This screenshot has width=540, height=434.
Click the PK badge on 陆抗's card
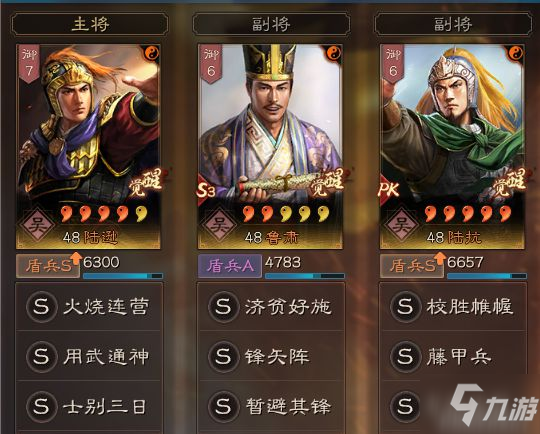[388, 189]
